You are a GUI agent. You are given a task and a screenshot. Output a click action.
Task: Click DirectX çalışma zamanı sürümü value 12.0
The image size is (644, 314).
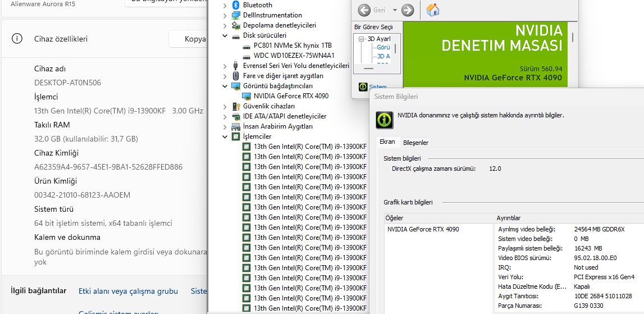[495, 169]
